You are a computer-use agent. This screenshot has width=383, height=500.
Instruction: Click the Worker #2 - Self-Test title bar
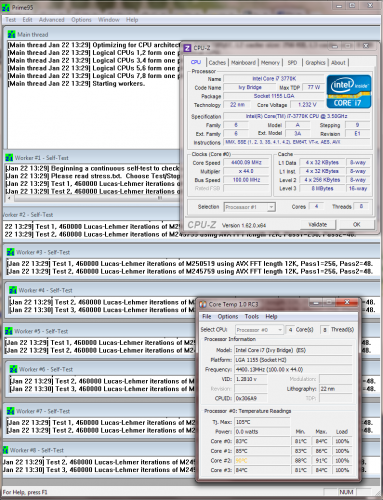(92, 215)
